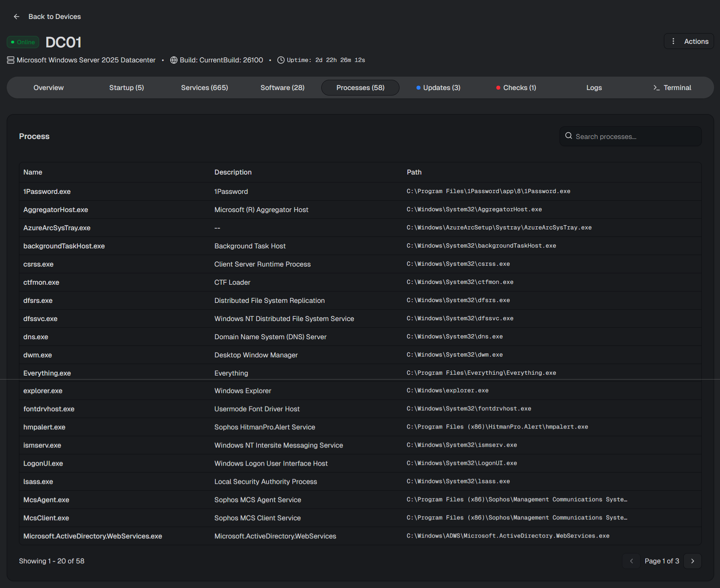Viewport: 720px width, 588px height.
Task: Open the Terminal tab
Action: [672, 88]
